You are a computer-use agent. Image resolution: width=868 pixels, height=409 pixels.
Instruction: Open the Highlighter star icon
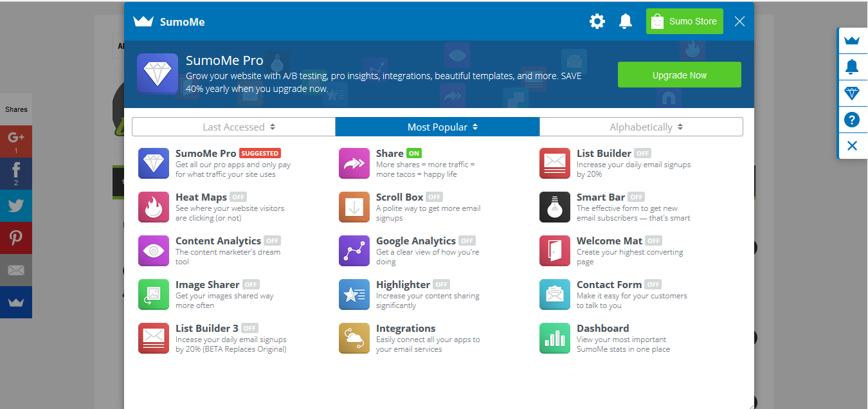point(354,295)
